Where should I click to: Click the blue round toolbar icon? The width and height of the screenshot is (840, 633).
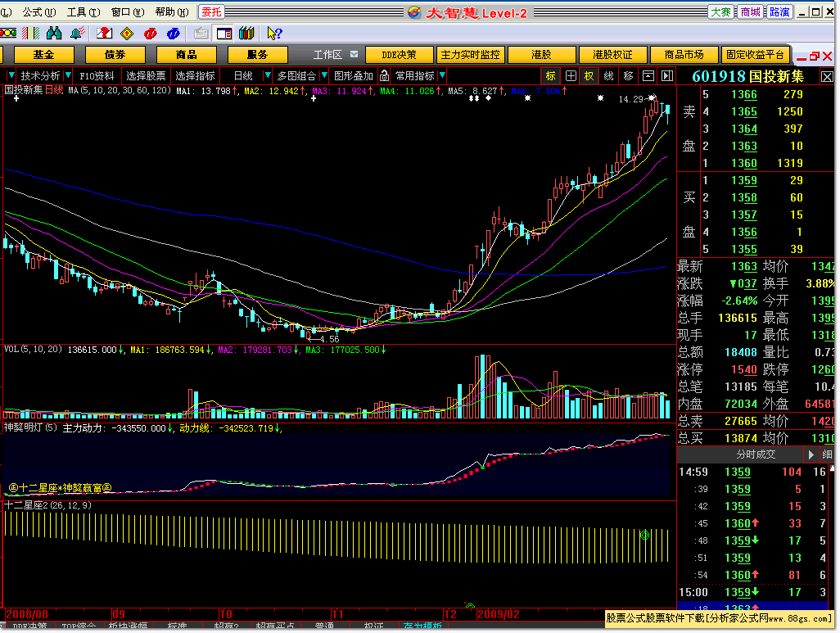click(173, 34)
